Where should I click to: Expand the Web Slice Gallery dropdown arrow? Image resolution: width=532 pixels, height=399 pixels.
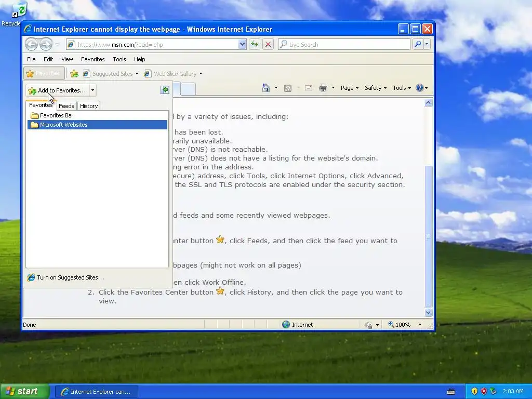201,74
